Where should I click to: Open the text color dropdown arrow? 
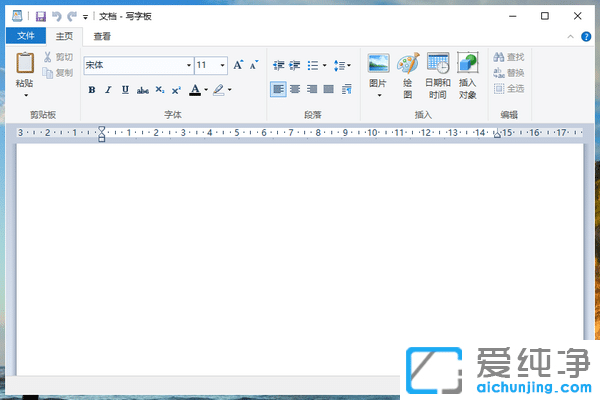206,90
